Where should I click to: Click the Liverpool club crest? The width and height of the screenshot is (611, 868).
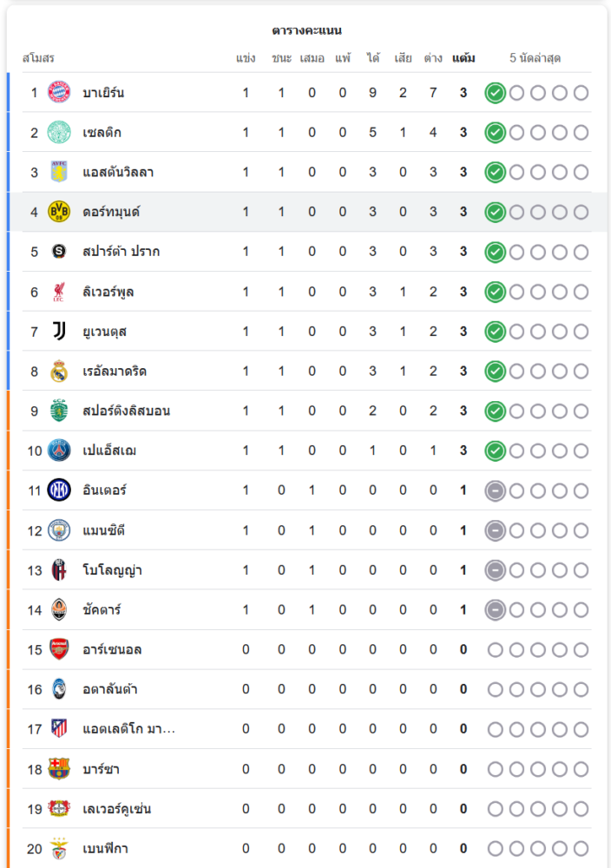click(58, 292)
